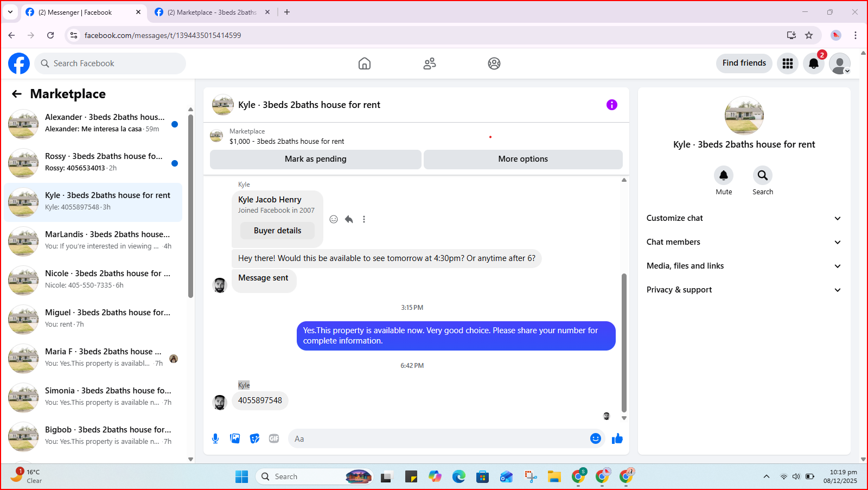Click the browser back arrow
Screen dimensions: 868x490
click(12, 35)
